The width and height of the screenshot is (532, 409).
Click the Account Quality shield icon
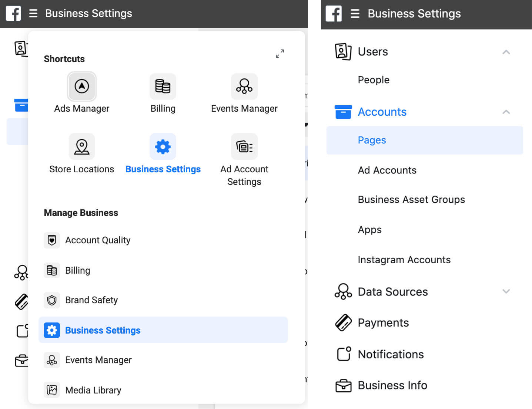coord(52,240)
